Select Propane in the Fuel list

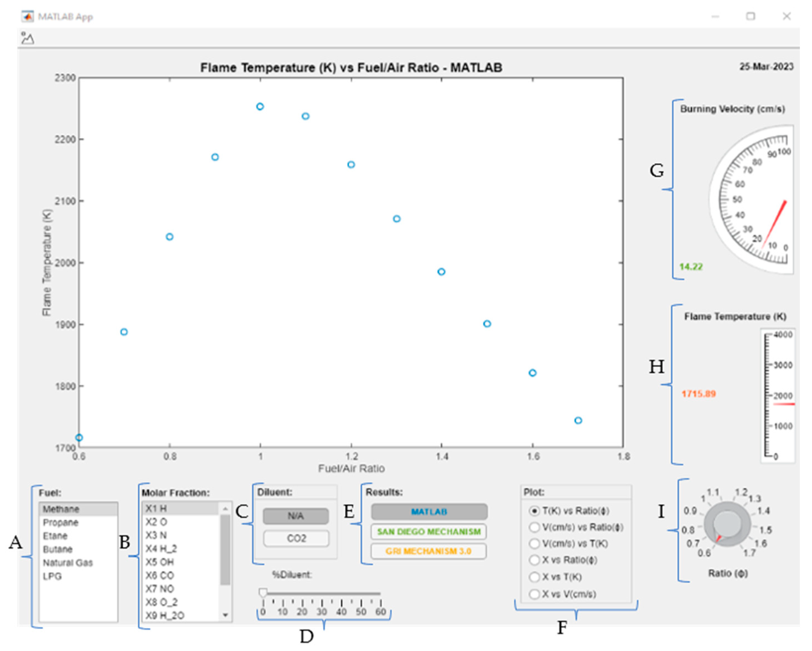click(61, 523)
